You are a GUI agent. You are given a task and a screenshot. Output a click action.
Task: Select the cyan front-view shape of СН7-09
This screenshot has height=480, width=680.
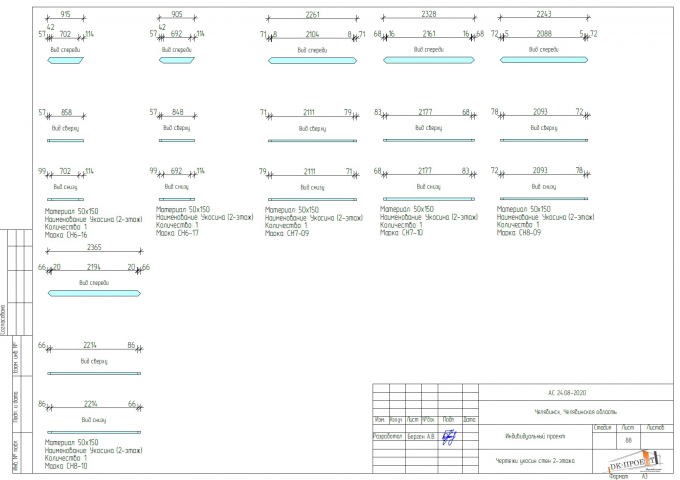(313, 61)
